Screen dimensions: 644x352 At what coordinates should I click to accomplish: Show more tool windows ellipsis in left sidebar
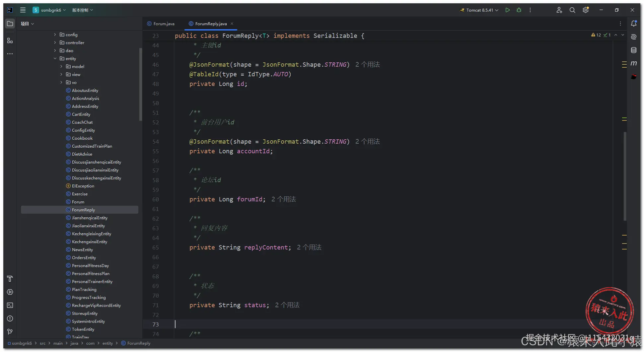(10, 54)
